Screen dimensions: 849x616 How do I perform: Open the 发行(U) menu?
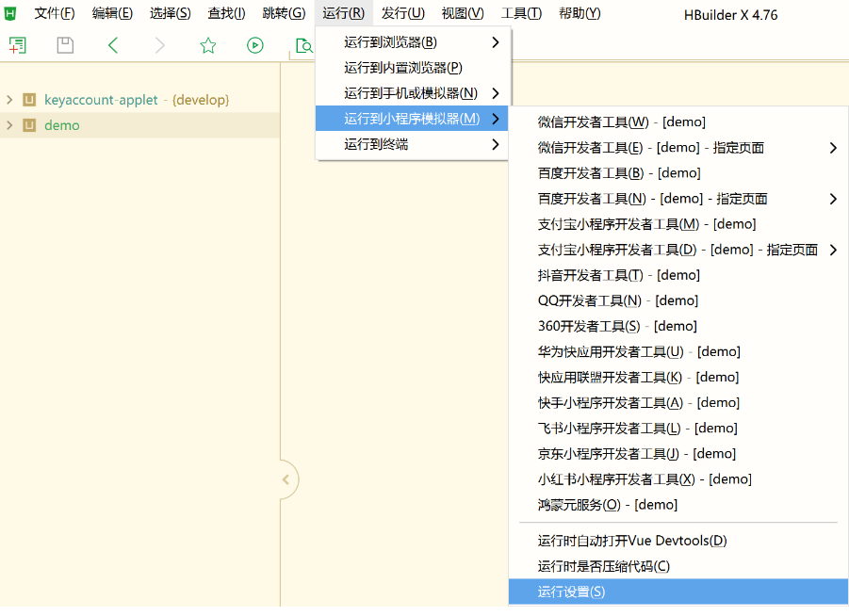[401, 12]
